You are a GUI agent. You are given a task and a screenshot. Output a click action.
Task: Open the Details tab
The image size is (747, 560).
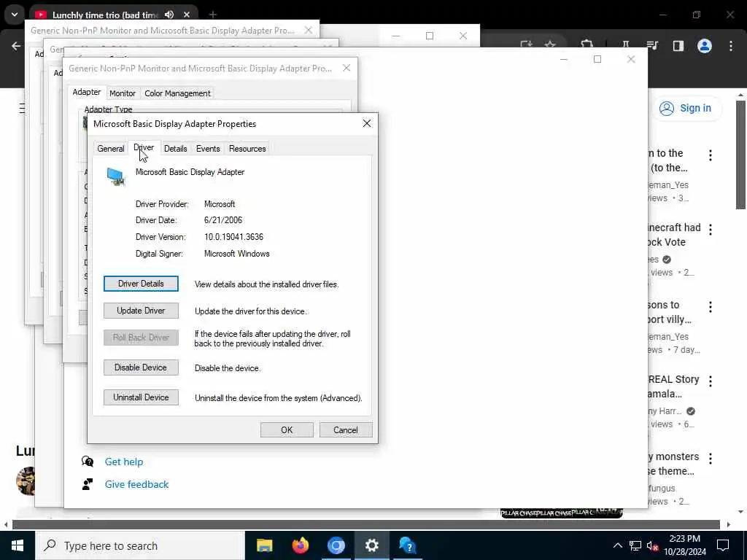[x=175, y=149]
